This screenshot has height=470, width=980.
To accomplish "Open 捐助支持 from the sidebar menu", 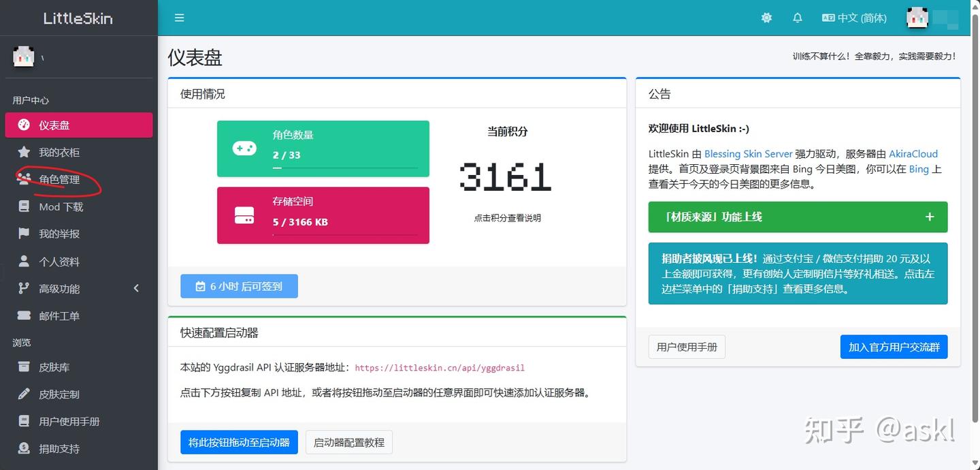I will coord(58,448).
